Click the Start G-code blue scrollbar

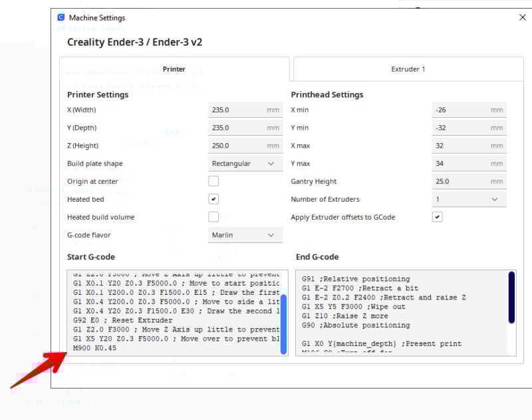tap(284, 324)
